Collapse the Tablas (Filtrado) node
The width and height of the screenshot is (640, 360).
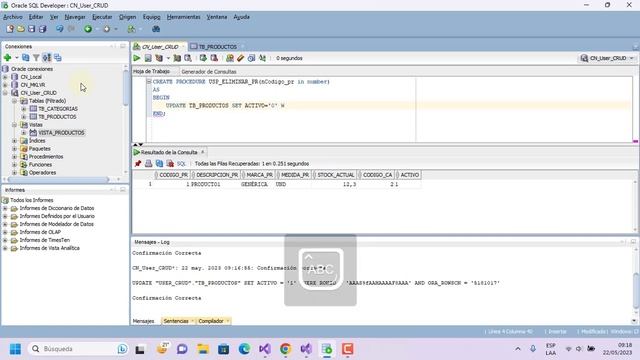15,101
